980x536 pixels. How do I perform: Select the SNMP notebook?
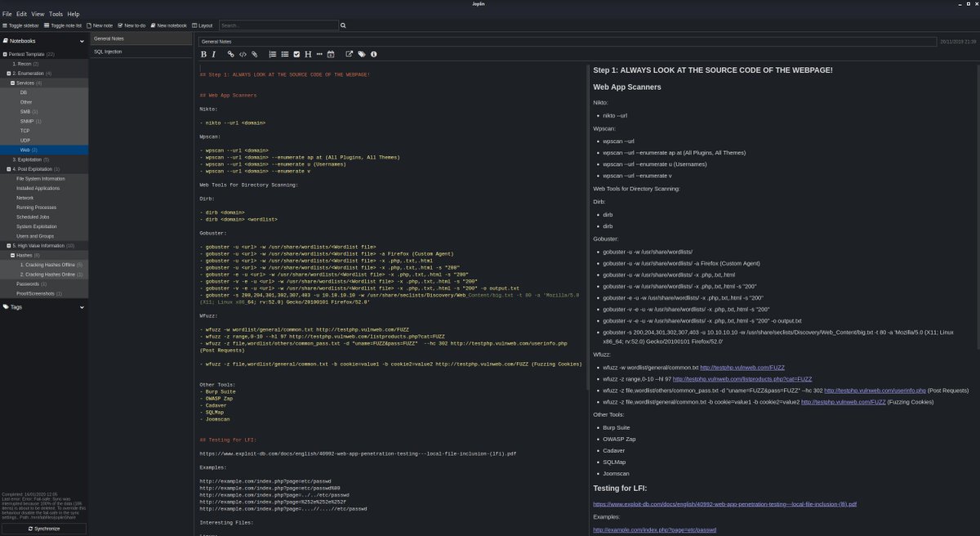(44, 121)
